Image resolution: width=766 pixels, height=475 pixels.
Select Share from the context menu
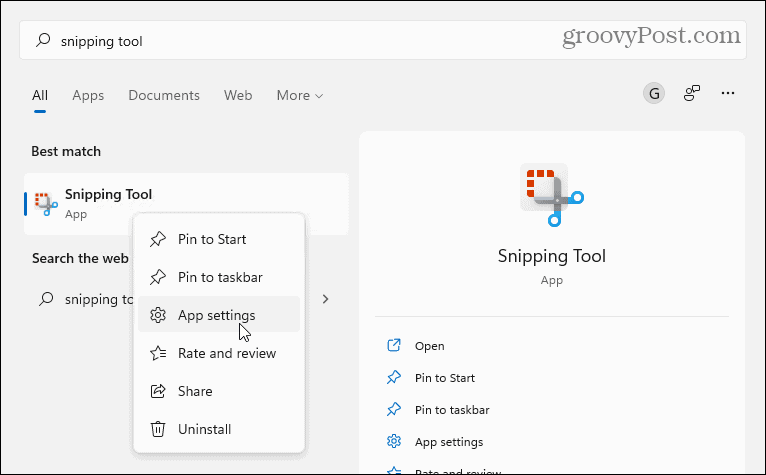(x=195, y=391)
